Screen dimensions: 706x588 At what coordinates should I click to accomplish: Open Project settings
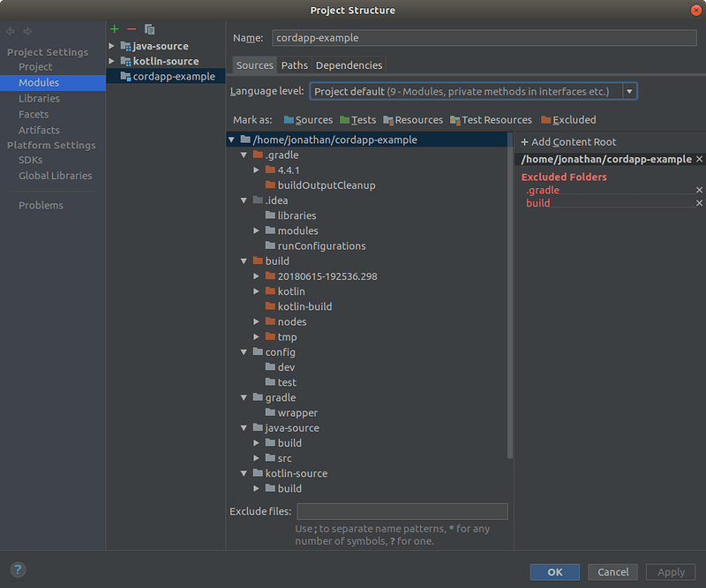35,67
